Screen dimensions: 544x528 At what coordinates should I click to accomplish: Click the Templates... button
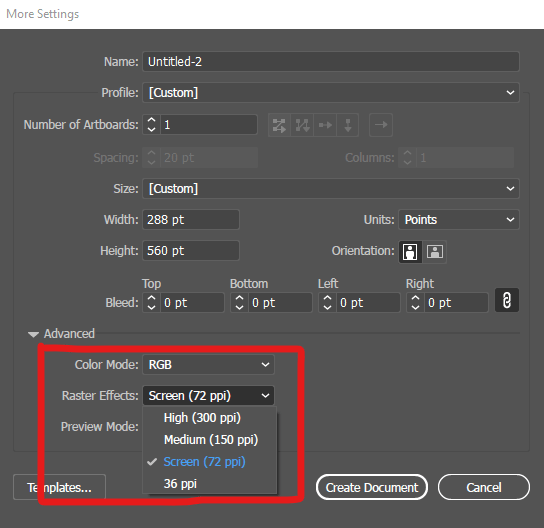59,487
